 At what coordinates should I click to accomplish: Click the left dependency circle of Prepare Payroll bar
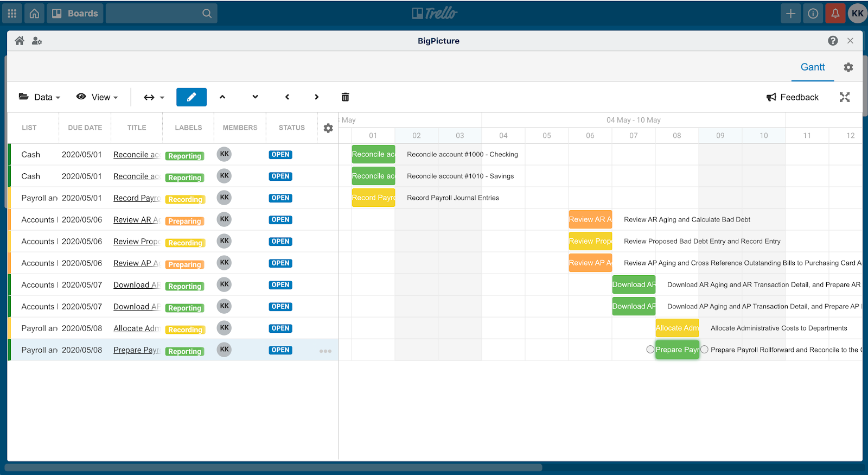click(x=650, y=350)
